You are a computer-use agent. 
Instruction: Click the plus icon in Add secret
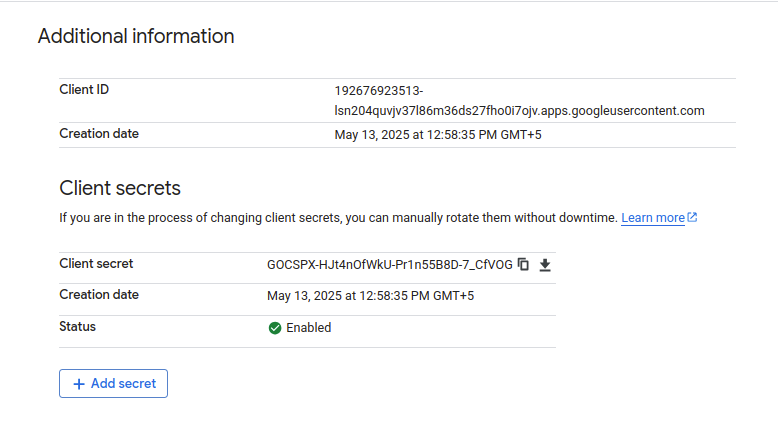pos(79,384)
